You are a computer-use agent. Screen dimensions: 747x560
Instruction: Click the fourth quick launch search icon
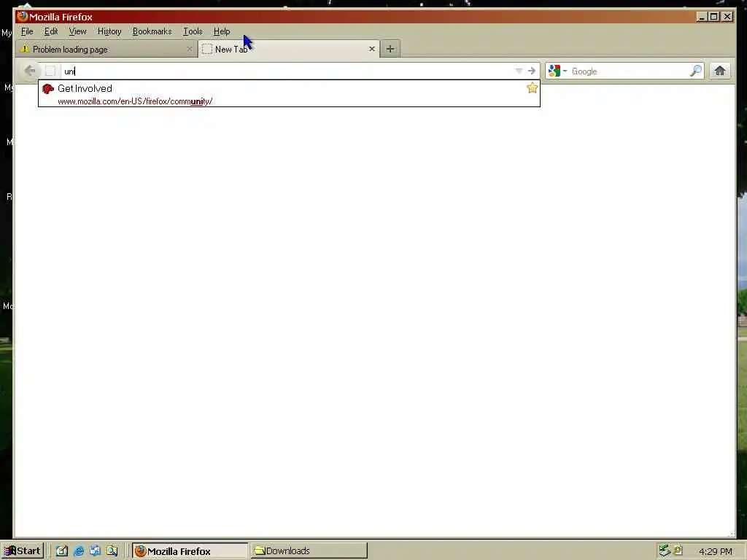(112, 551)
